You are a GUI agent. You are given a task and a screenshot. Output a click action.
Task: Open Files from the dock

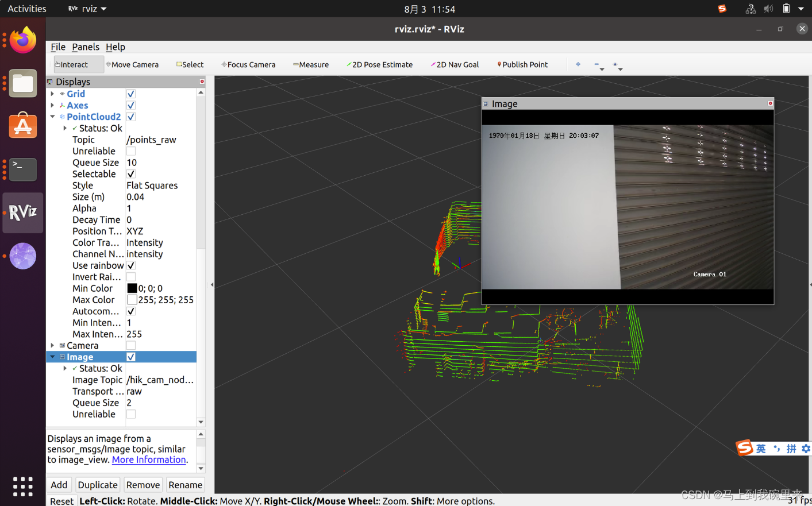tap(23, 83)
